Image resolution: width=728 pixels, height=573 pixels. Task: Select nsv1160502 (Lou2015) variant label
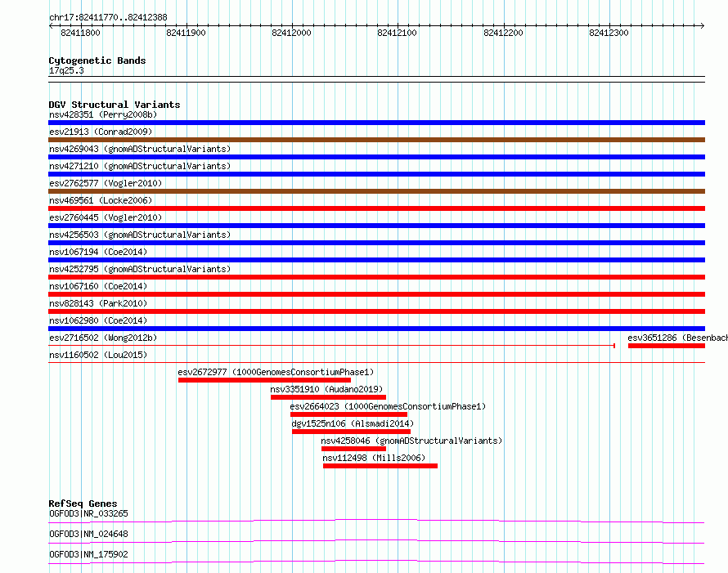[x=98, y=355]
